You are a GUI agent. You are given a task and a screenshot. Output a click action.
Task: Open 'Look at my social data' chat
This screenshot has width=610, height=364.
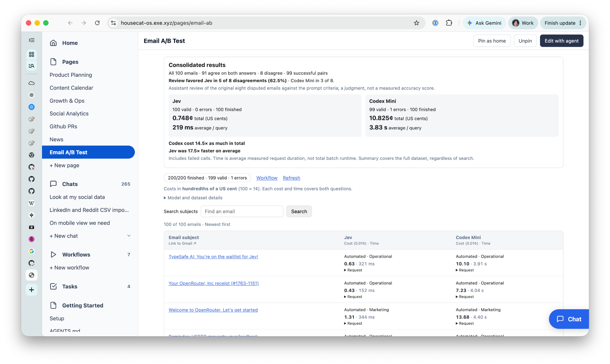pos(77,197)
